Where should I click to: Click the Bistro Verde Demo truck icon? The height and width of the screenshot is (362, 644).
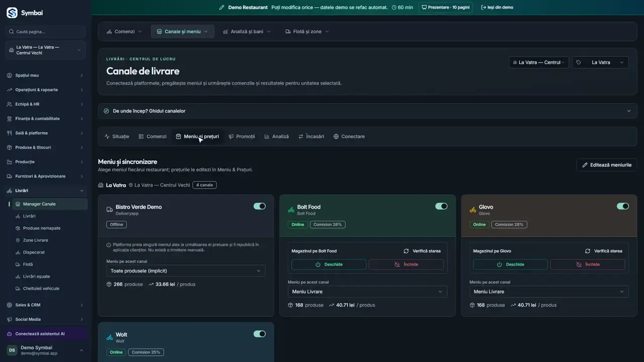point(109,210)
